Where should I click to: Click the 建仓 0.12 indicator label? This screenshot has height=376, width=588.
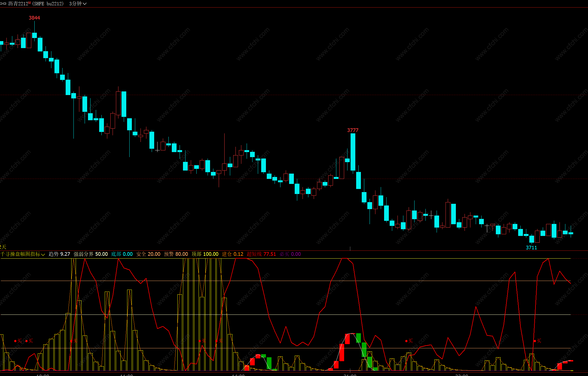point(232,254)
